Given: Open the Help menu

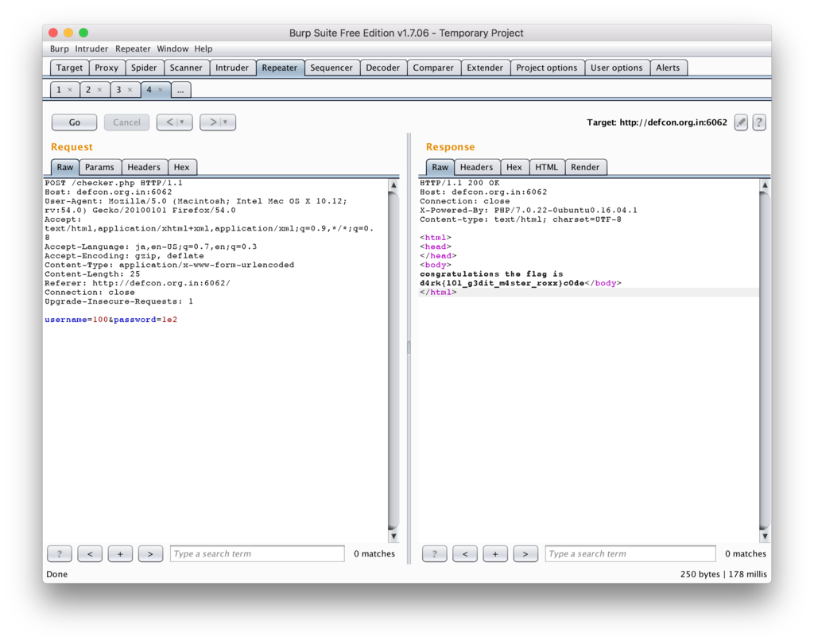Looking at the screenshot, I should (203, 48).
